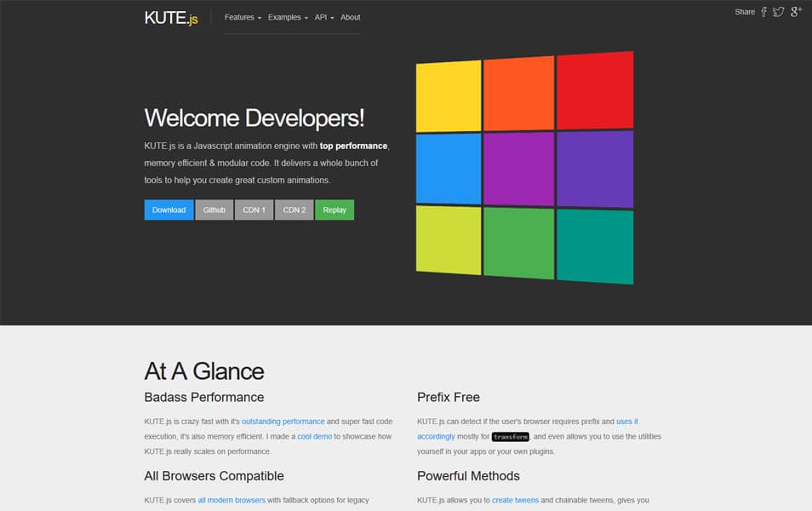This screenshot has height=511, width=812.
Task: Share the page on Google+
Action: [x=793, y=11]
